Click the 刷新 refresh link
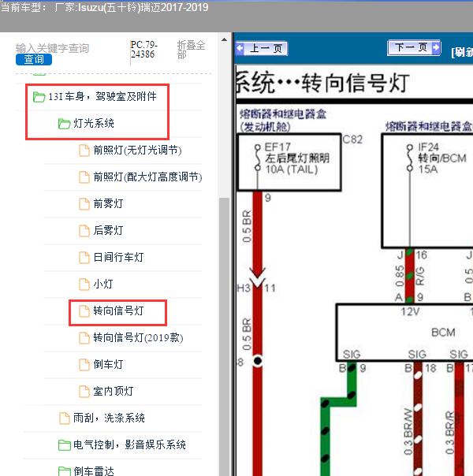 pos(462,52)
